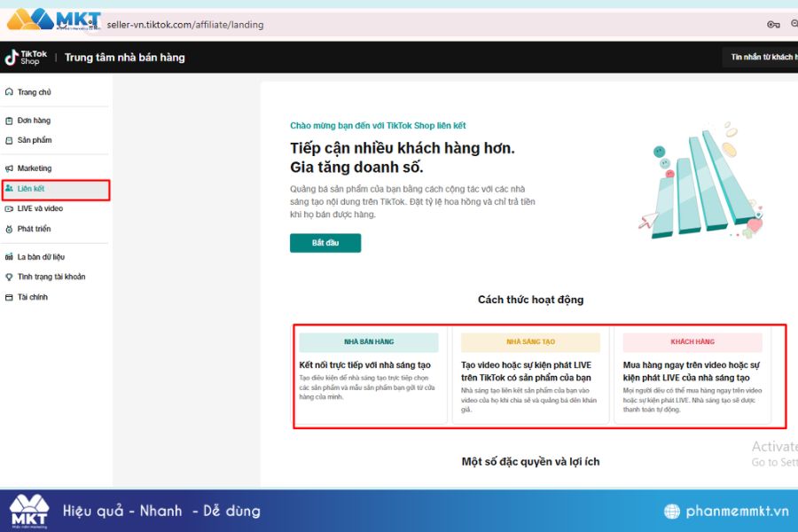The image size is (798, 532).
Task: Open LIVE và video section
Action: tap(40, 208)
